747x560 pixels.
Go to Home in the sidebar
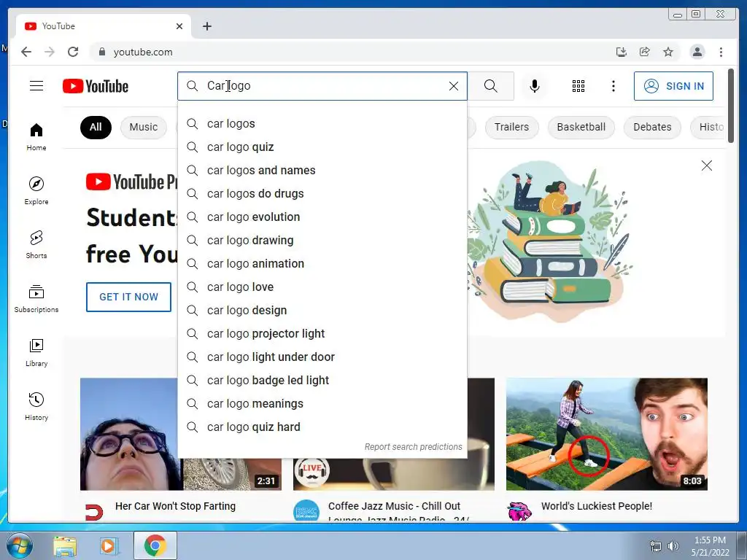pos(36,137)
